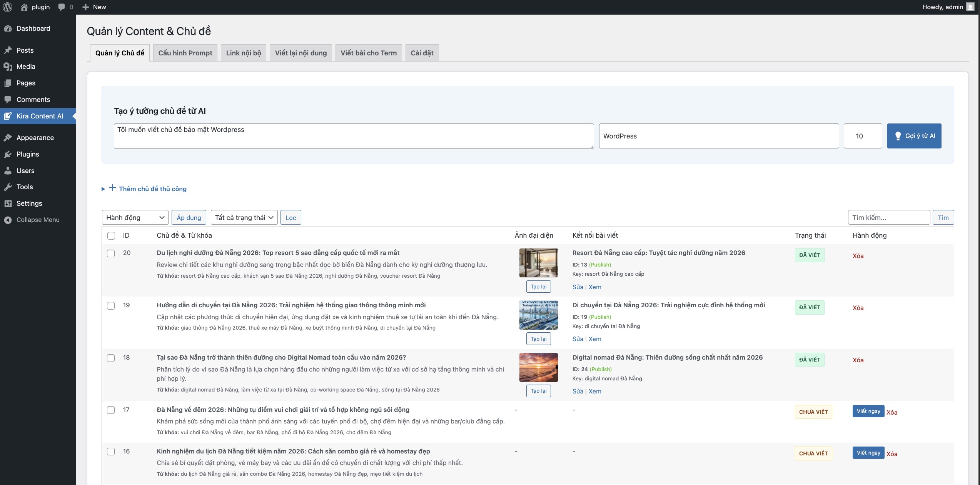Click Tạo lại under topic 18 thumbnail
980x485 pixels.
538,391
